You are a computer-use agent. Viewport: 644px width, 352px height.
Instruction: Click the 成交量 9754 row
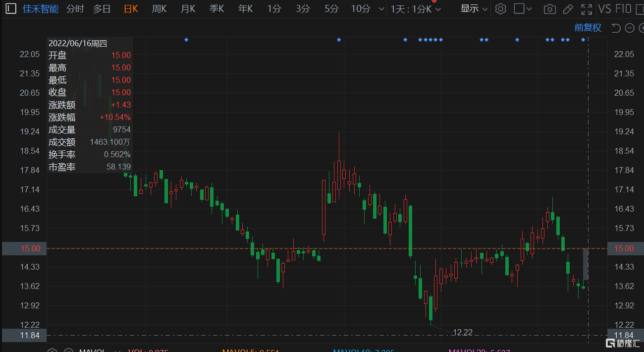[90, 130]
